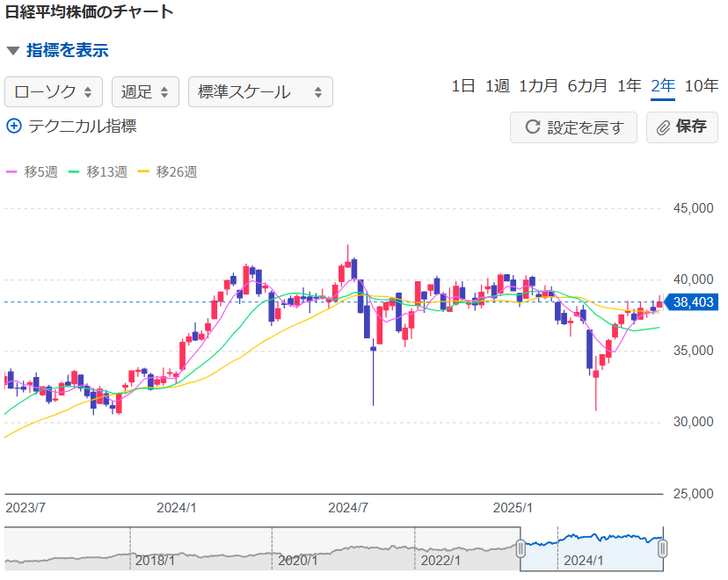Click the 38,403 current price label

(x=691, y=302)
